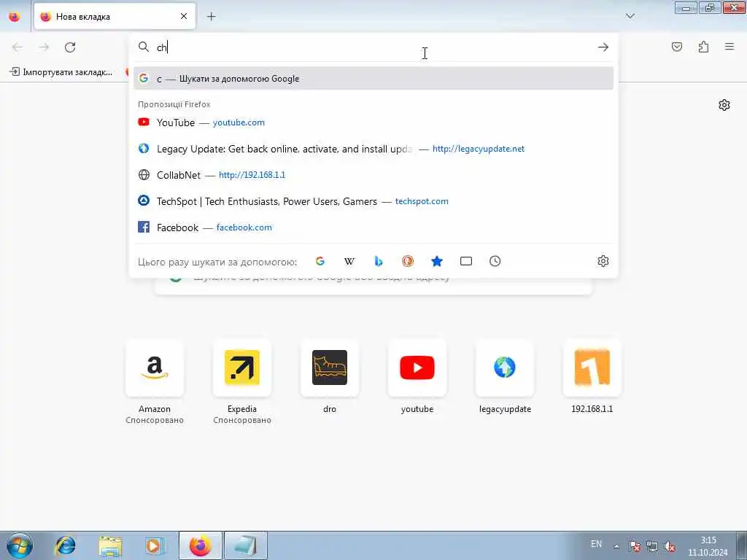Search in history clock icon
Viewport: 747px width, 560px height.
coord(495,261)
